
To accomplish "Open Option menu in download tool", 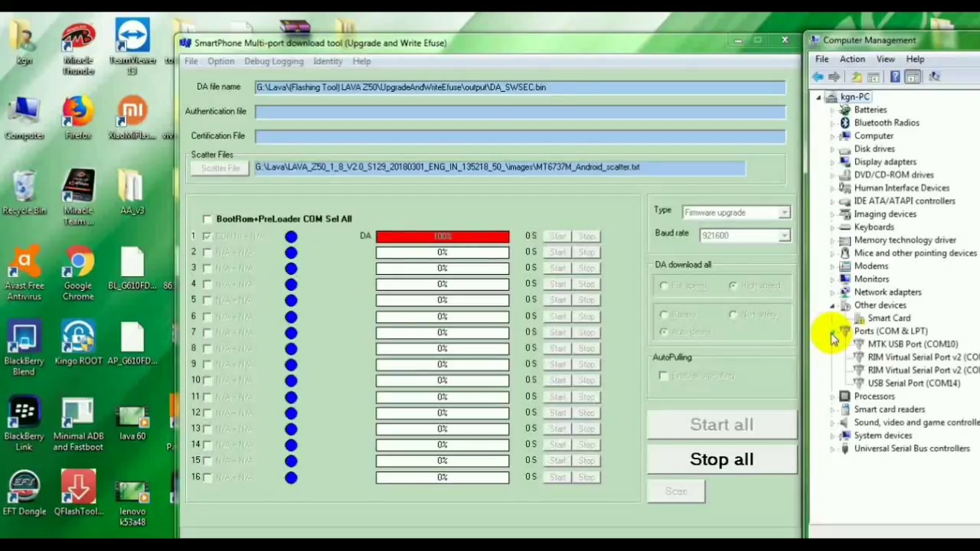I will click(x=220, y=61).
